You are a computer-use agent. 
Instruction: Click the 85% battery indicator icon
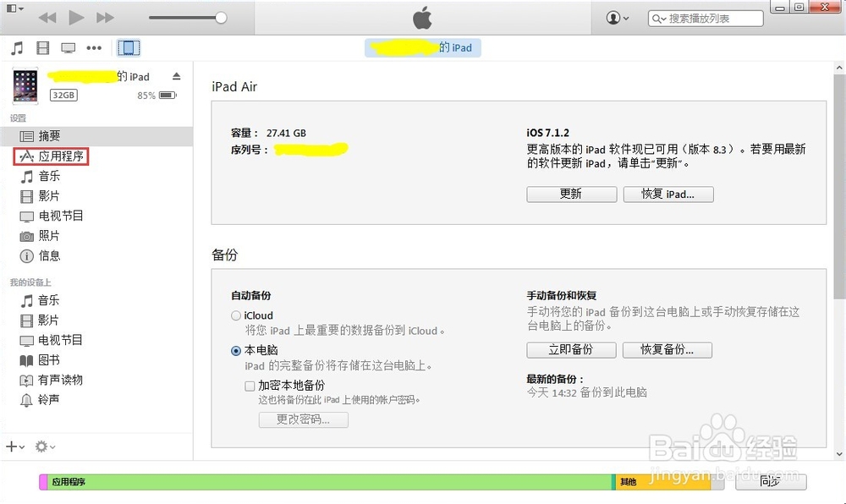[168, 96]
